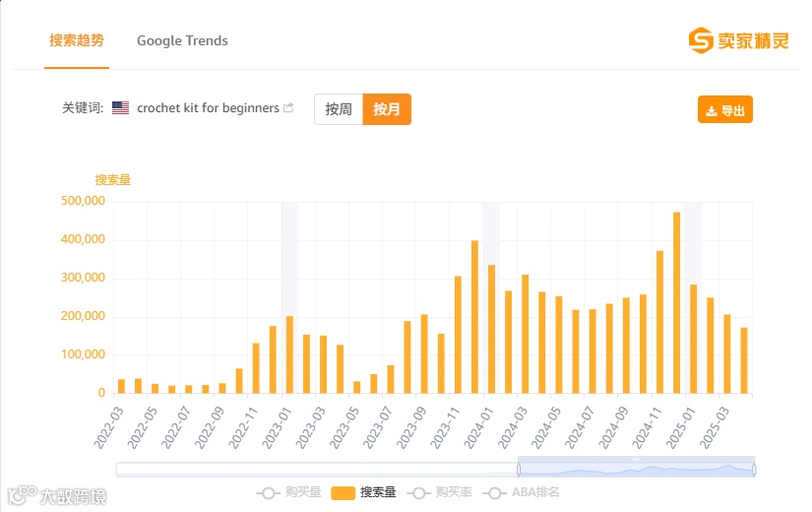Click the 大数跨境 watermark logo
This screenshot has height=512, width=812.
(56, 495)
